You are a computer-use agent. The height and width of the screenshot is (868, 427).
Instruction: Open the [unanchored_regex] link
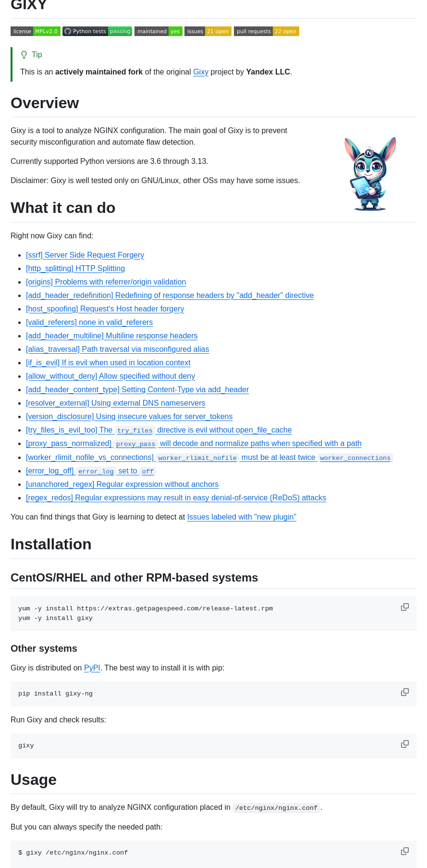click(122, 484)
